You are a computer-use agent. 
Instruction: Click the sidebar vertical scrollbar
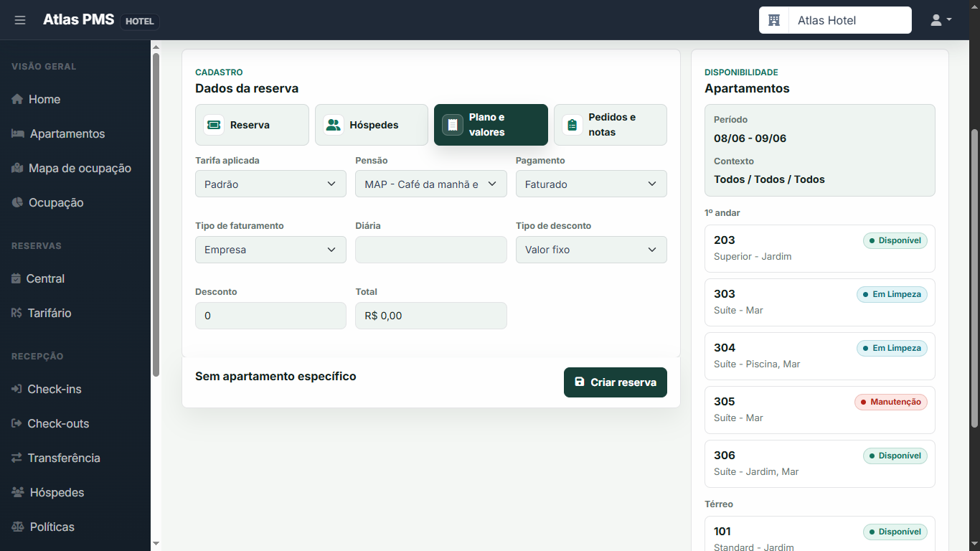tap(156, 215)
